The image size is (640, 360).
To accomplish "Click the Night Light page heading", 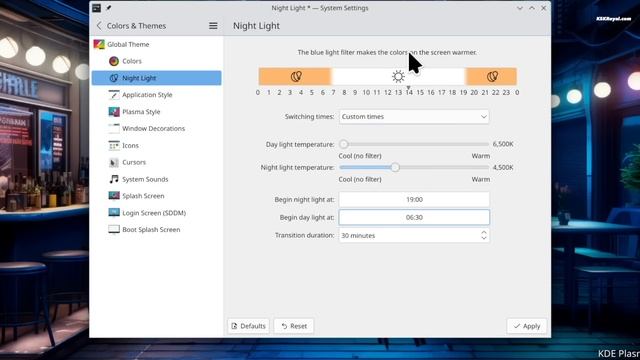I will (256, 26).
